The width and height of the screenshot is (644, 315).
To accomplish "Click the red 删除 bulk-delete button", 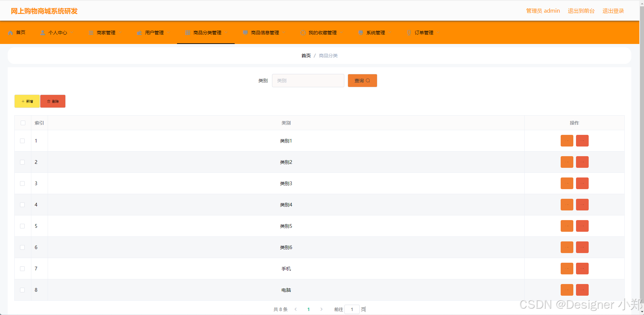I will [x=53, y=101].
